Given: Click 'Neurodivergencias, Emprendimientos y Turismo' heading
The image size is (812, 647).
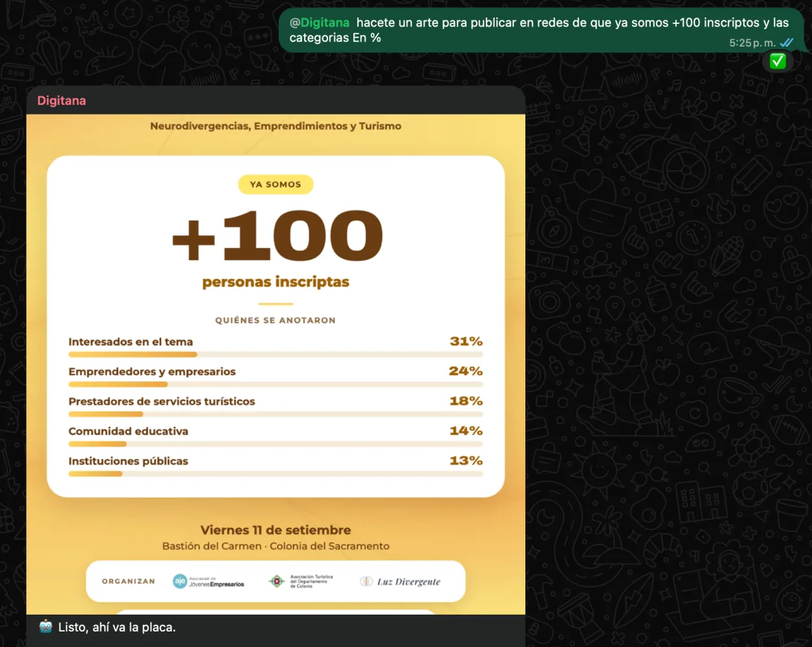Looking at the screenshot, I should [x=276, y=126].
